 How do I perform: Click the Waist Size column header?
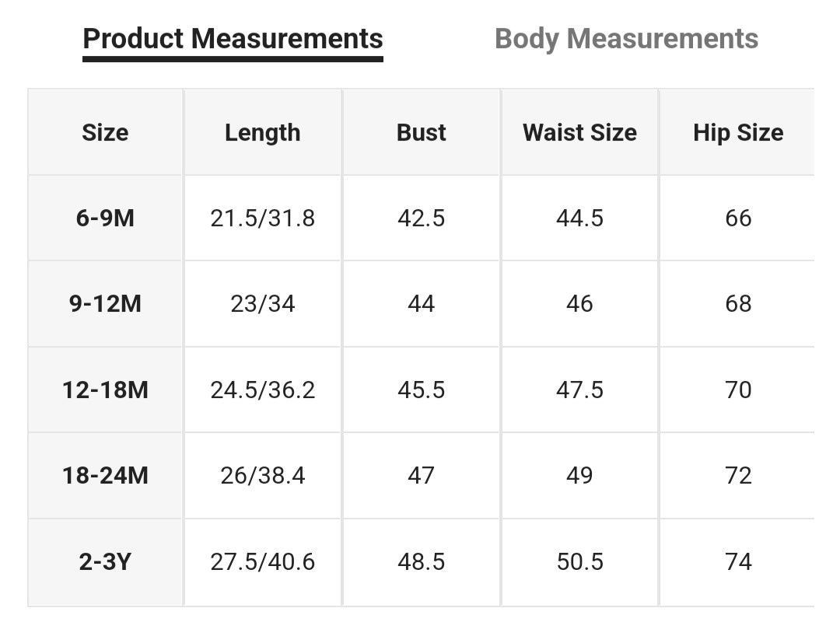579,133
